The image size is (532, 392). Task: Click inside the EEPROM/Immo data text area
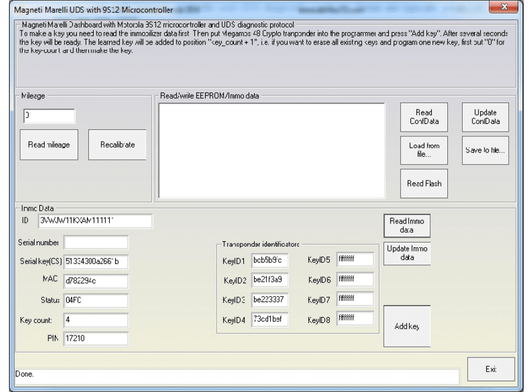pyautogui.click(x=271, y=150)
